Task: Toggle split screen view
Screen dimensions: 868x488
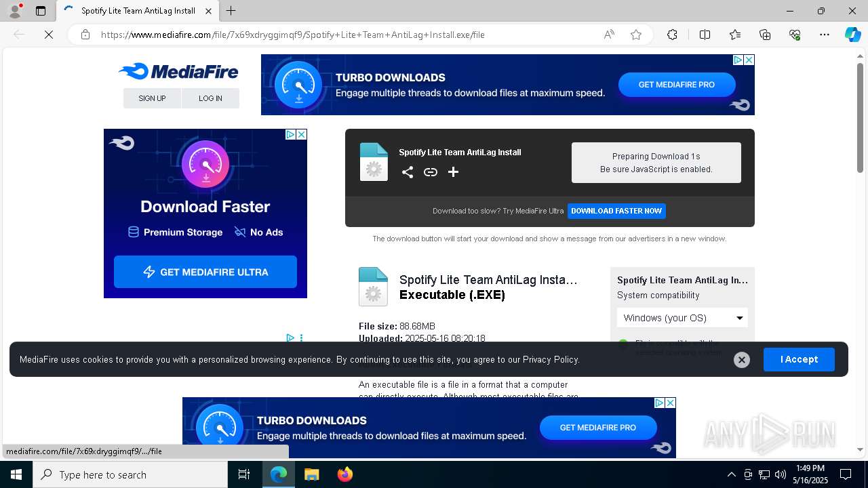Action: coord(705,35)
